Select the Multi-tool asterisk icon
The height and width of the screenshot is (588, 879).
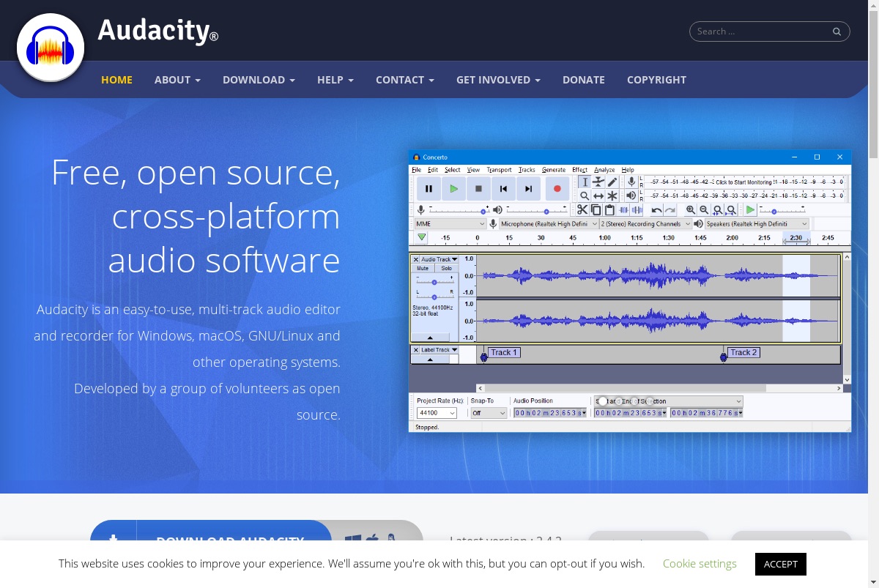pos(612,196)
